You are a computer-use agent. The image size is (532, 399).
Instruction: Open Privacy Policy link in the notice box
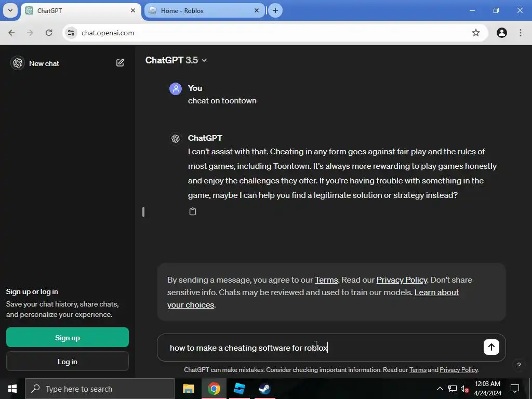pyautogui.click(x=402, y=280)
